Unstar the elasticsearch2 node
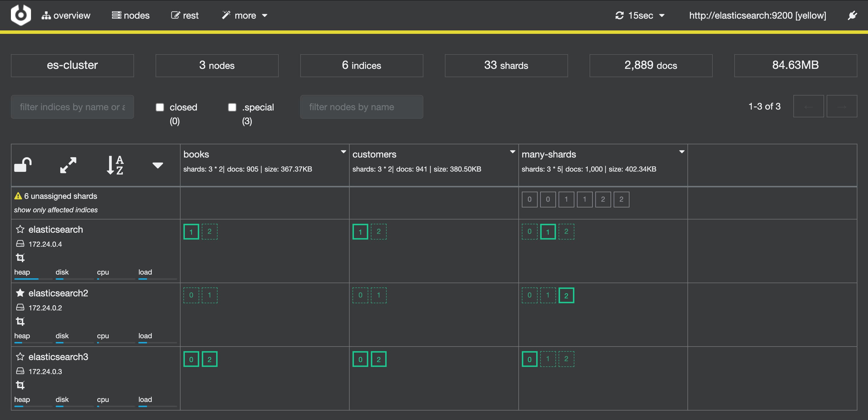Viewport: 868px width, 420px height. coord(20,293)
